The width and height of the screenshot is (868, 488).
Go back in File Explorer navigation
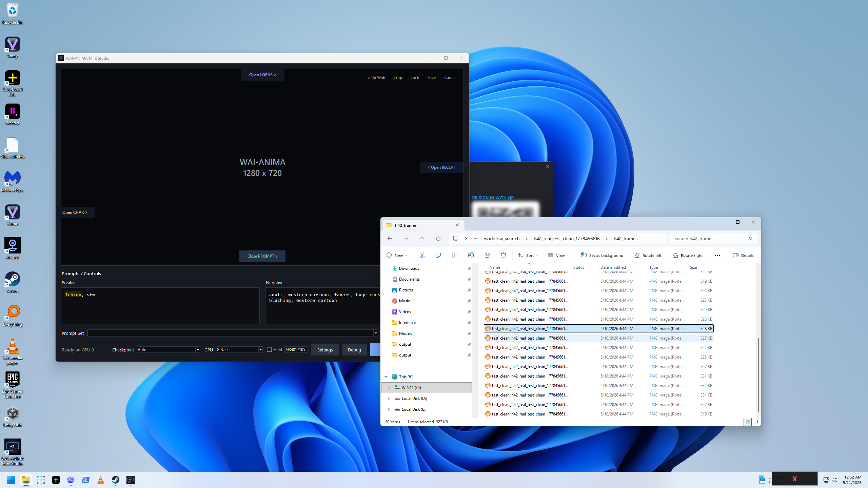click(389, 239)
